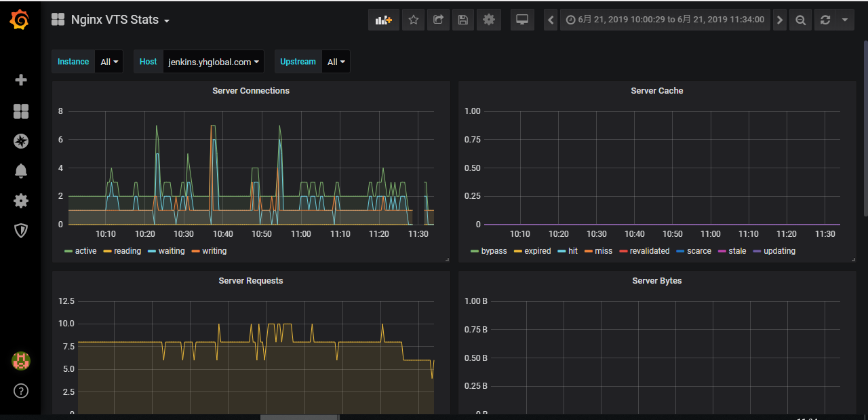Expand the Upstream variable dropdown
This screenshot has height=420, width=868.
pyautogui.click(x=336, y=62)
